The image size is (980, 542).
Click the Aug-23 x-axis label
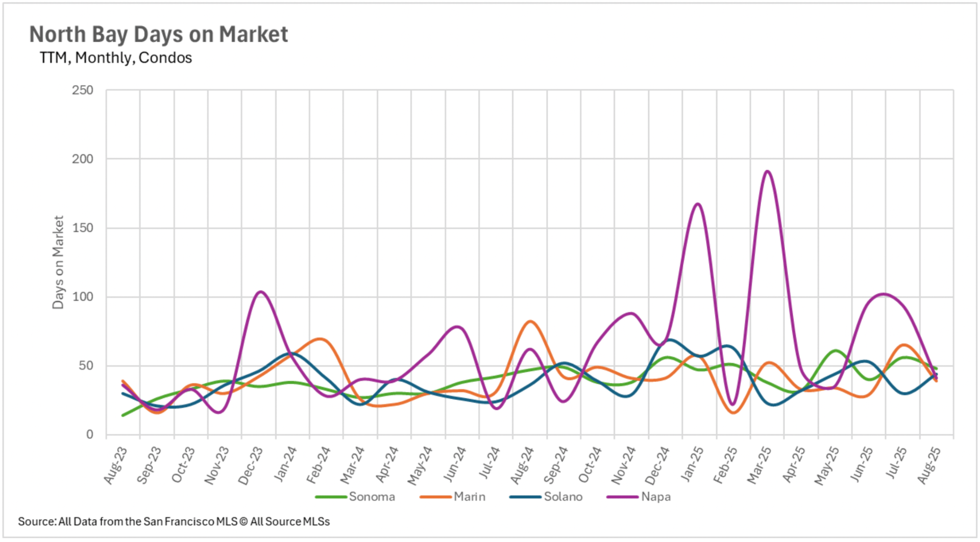pyautogui.click(x=115, y=465)
